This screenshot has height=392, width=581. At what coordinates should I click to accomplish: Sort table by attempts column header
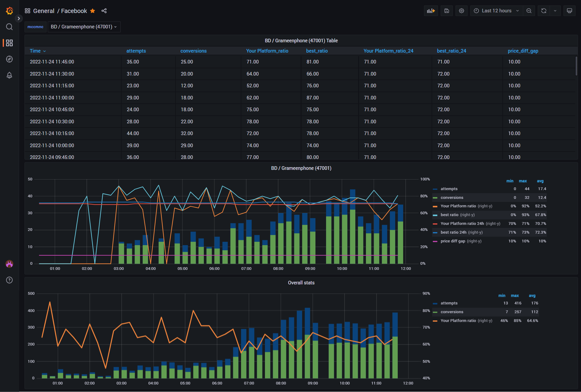(136, 51)
